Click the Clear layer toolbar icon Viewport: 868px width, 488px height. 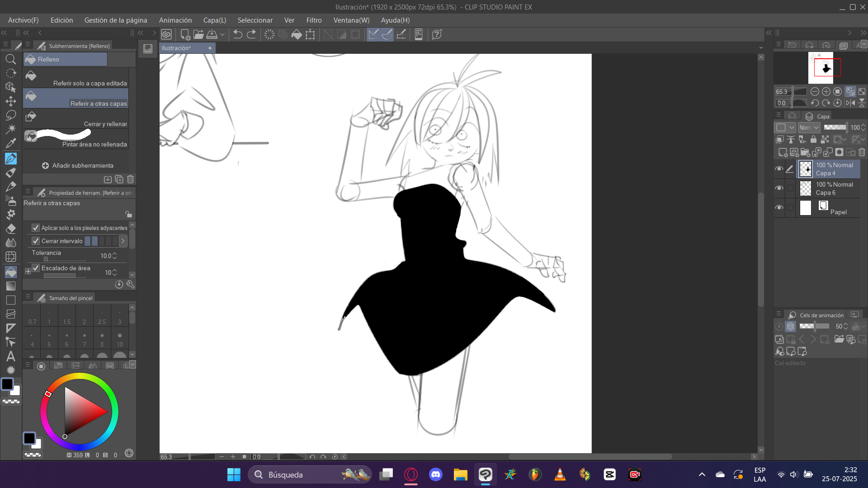(269, 34)
